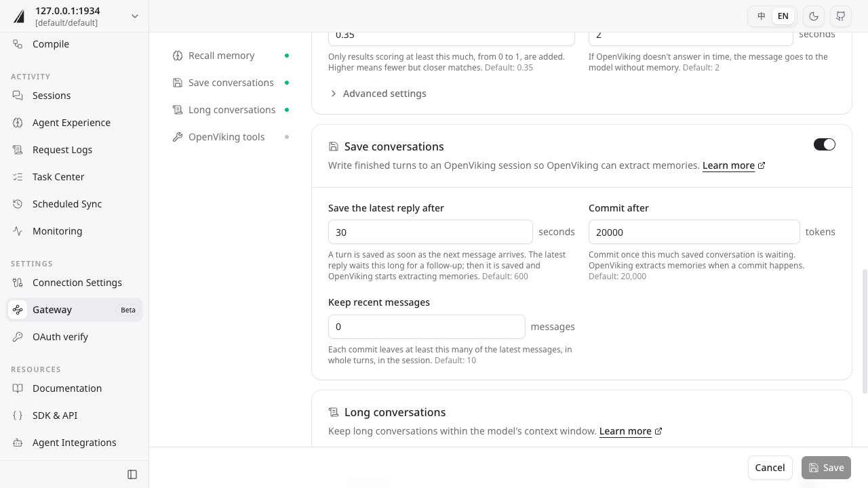Switch to dark mode moon icon
Viewport: 868px width, 488px height.
814,16
